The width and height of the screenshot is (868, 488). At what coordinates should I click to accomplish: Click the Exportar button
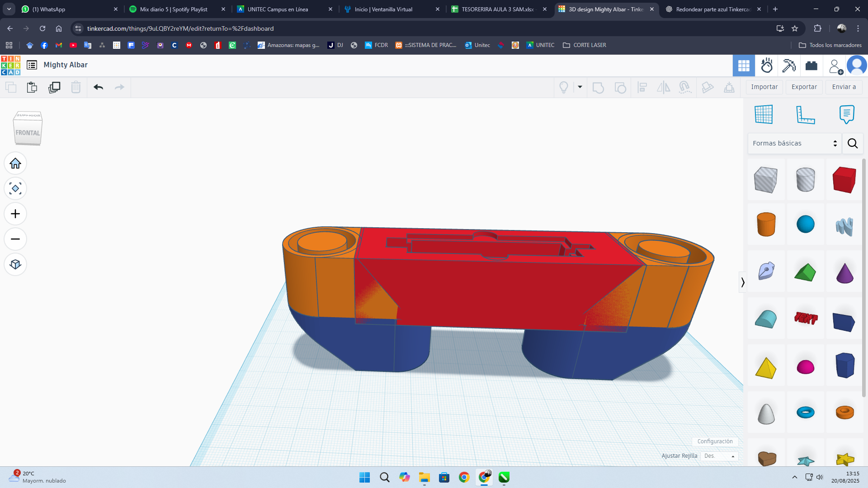[804, 87]
